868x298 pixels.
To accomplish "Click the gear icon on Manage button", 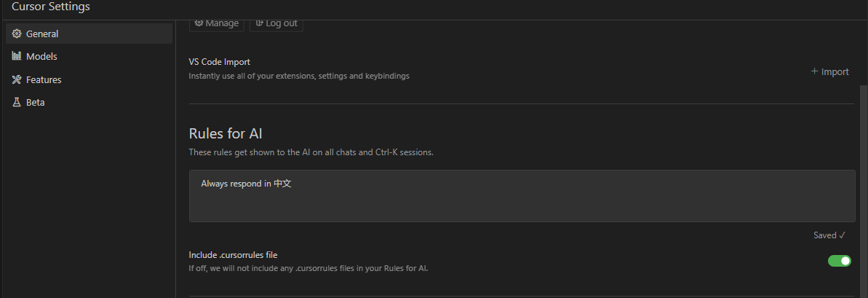I will coord(199,23).
